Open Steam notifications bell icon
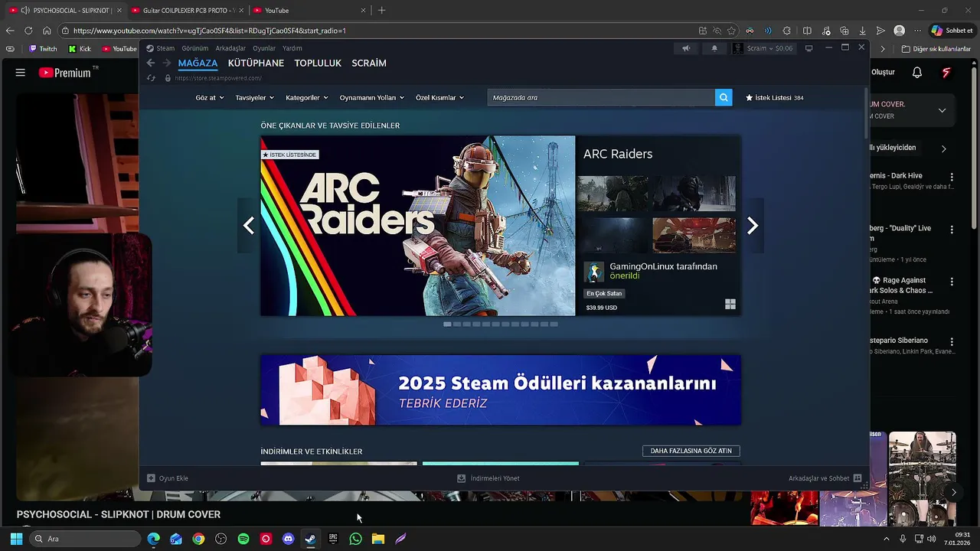980x551 pixels. click(x=714, y=48)
